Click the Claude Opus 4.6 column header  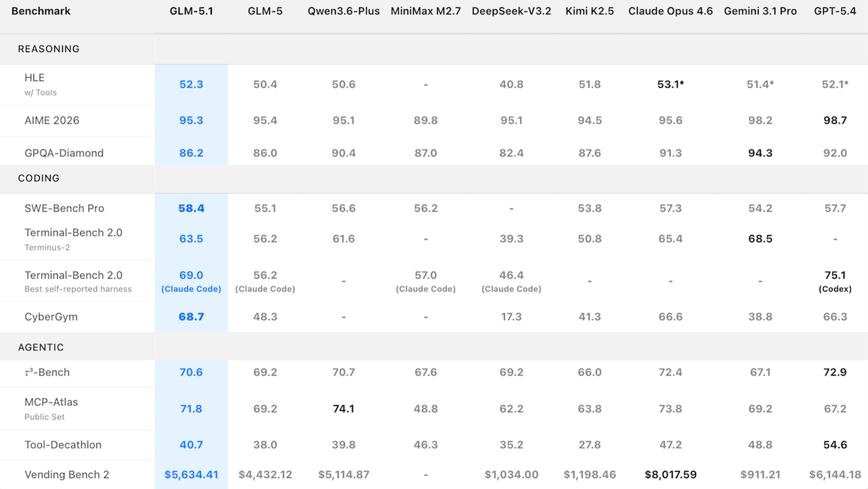(x=670, y=11)
